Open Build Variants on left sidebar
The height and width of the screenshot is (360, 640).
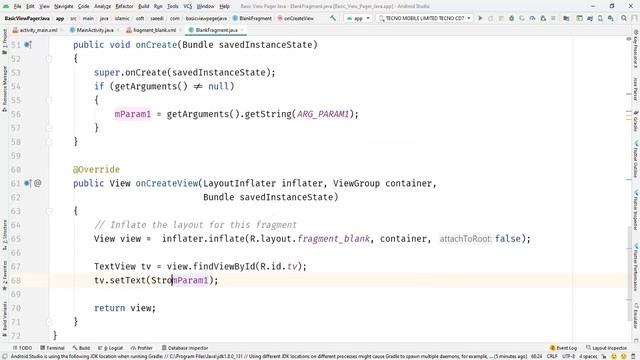click(x=5, y=318)
